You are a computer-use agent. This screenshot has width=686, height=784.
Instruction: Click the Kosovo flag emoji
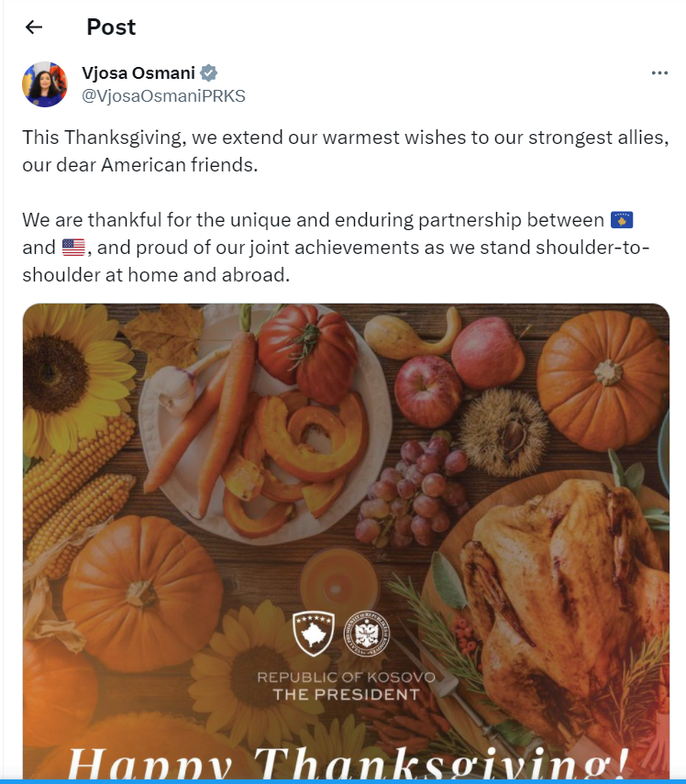(x=622, y=221)
